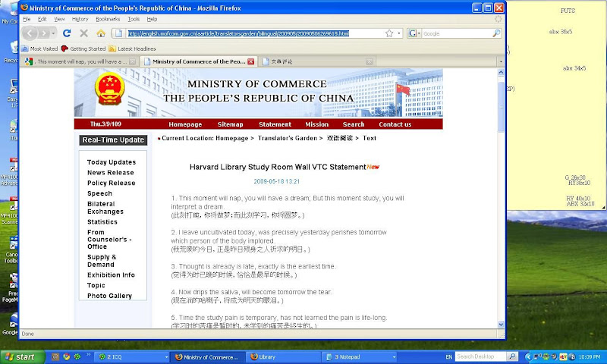Open Supply & Demand in the sidebar
Image resolution: width=607 pixels, height=364 pixels.
pos(102,261)
